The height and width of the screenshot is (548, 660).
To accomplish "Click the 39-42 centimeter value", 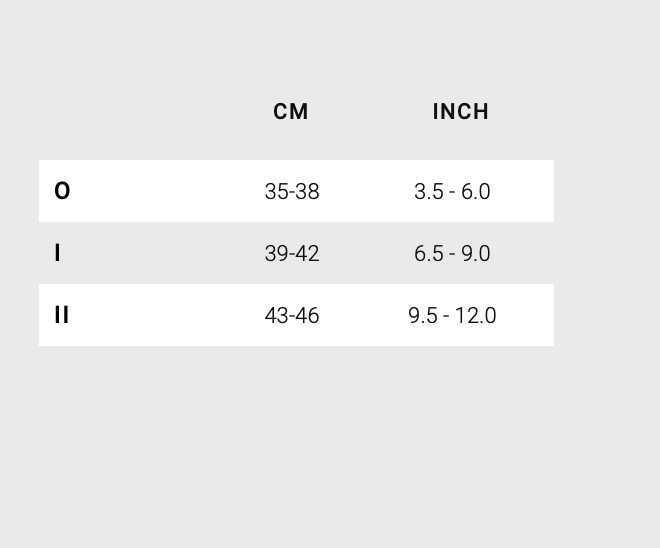I will [292, 254].
